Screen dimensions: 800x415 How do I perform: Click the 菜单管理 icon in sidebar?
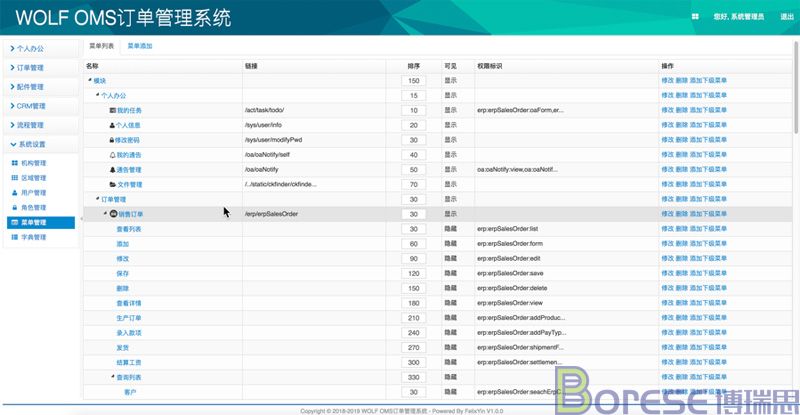pos(14,222)
